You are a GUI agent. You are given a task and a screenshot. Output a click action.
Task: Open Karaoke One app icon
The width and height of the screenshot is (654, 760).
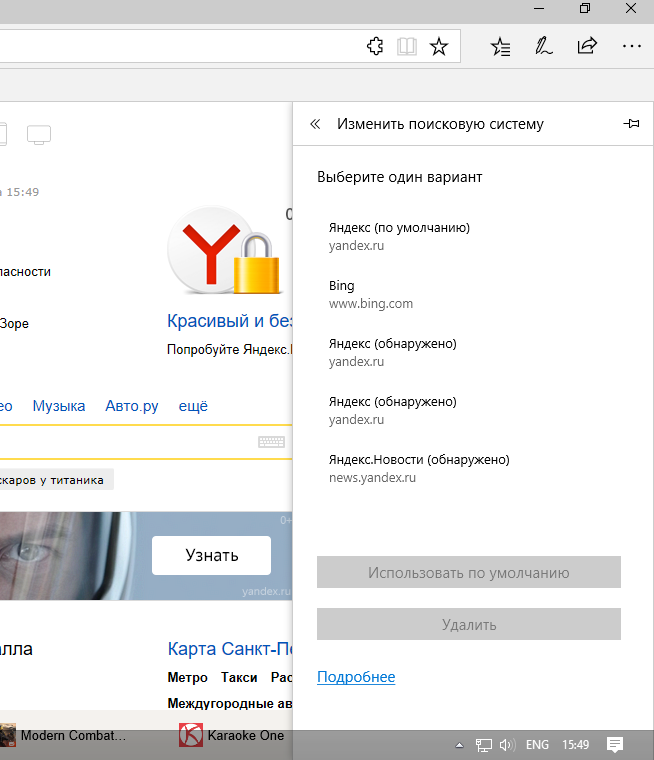click(191, 735)
